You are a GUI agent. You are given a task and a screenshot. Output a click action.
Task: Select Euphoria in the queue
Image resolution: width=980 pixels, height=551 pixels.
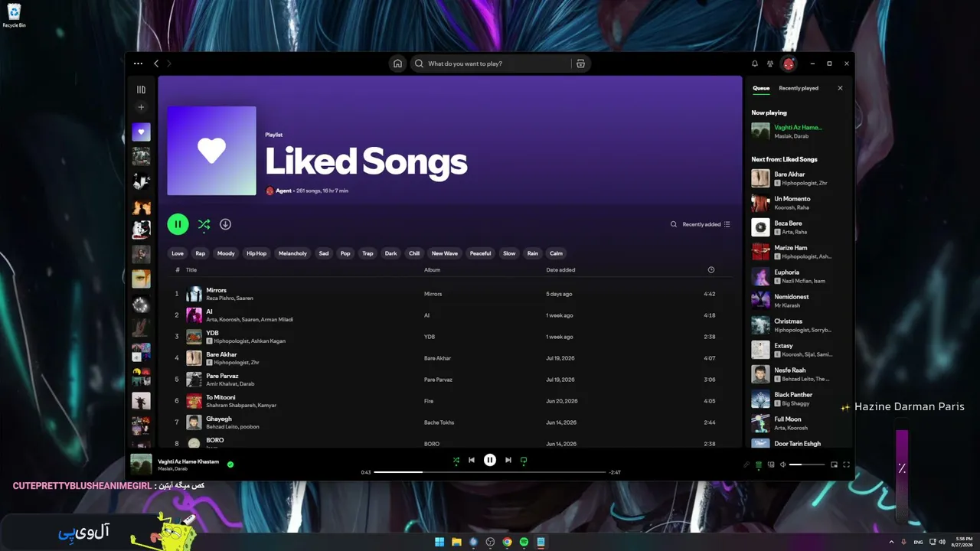click(x=799, y=276)
